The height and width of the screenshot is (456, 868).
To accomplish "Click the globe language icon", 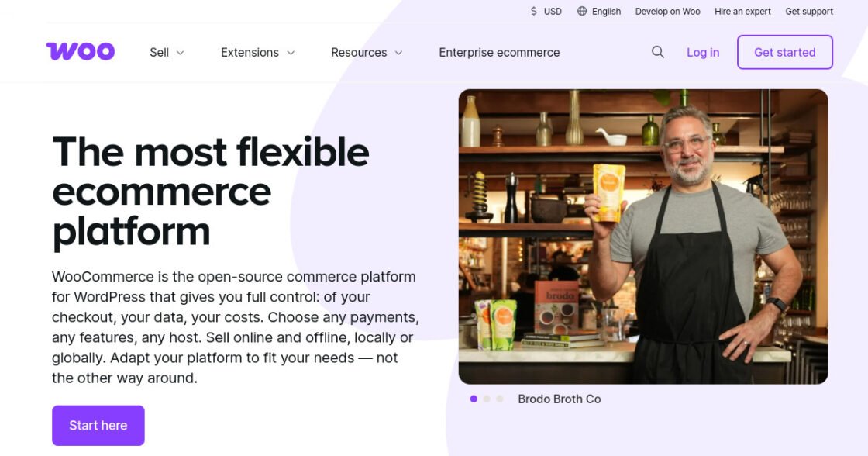I will tap(582, 11).
